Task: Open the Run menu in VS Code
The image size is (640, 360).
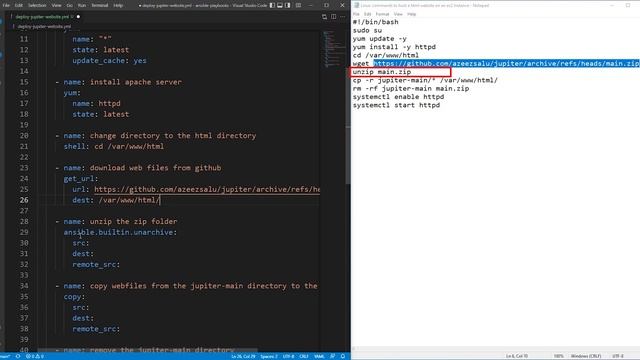Action: pos(82,5)
